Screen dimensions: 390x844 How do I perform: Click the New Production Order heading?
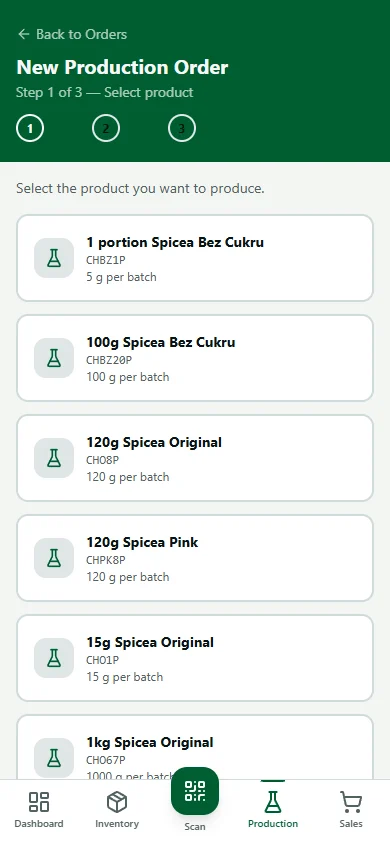pos(122,67)
